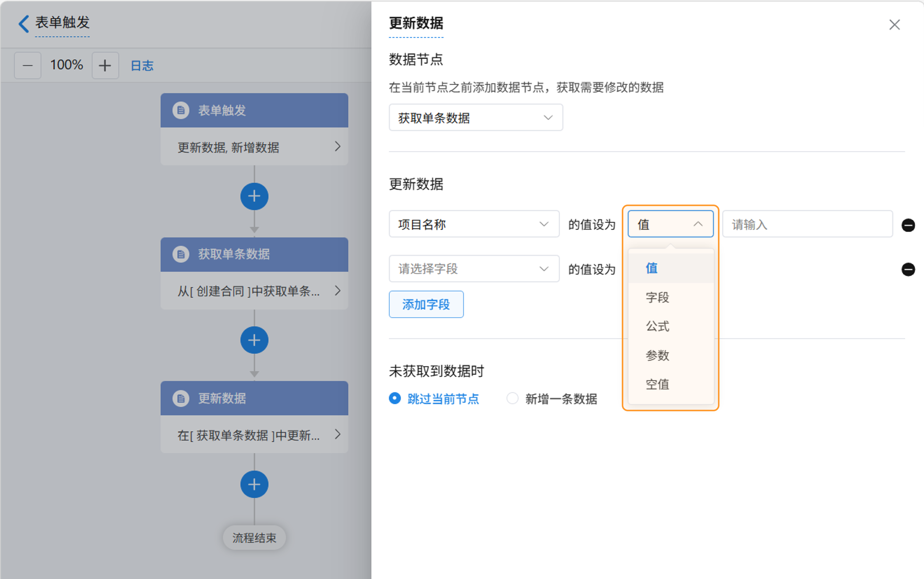Remove the empty 请选择字段 row
924x579 pixels.
pyautogui.click(x=908, y=269)
